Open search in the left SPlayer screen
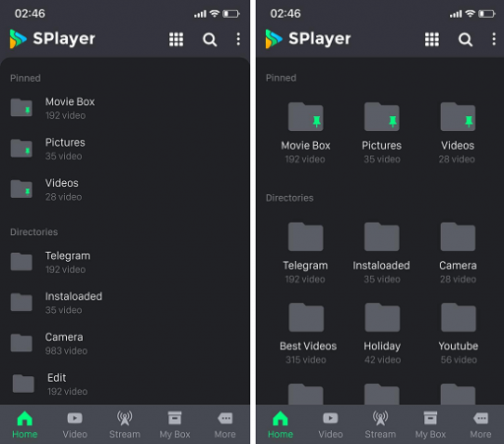The height and width of the screenshot is (444, 504). pos(210,39)
